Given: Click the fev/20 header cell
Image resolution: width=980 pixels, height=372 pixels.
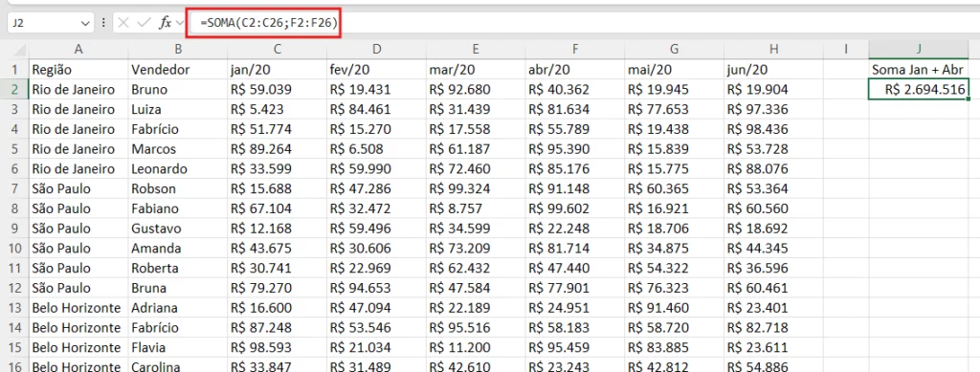Looking at the screenshot, I should (376, 69).
